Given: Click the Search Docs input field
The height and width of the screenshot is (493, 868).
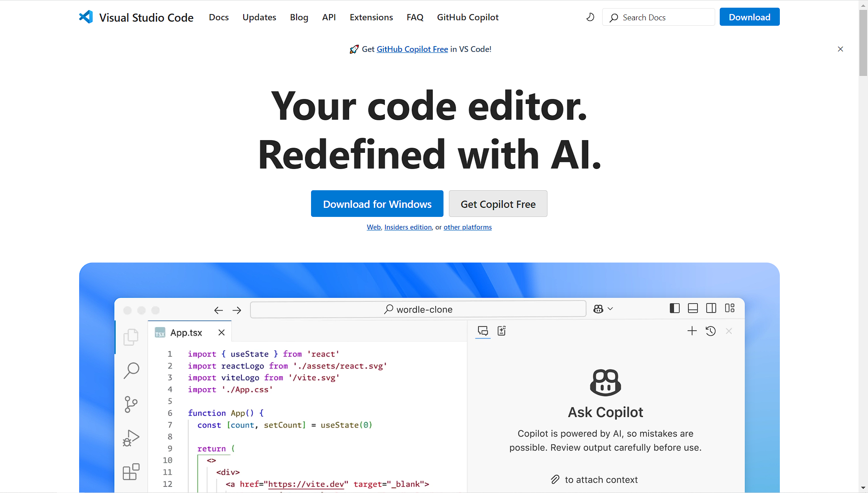Looking at the screenshot, I should [x=665, y=17].
